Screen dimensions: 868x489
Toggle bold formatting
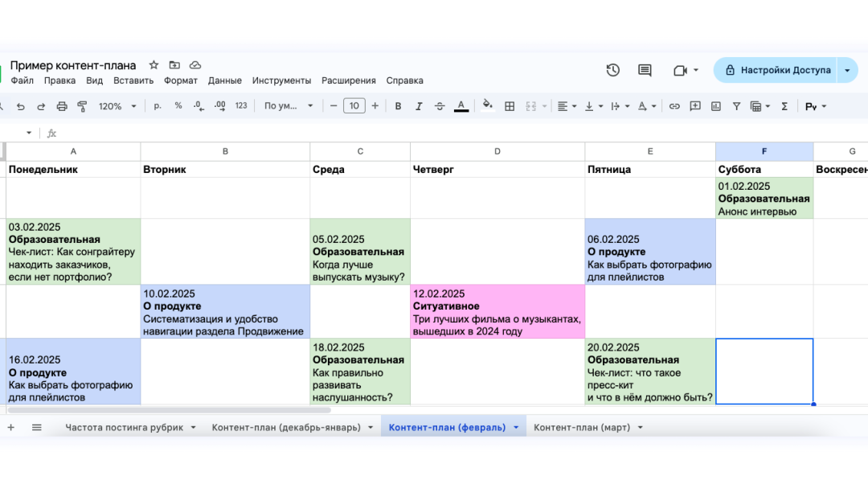point(398,106)
